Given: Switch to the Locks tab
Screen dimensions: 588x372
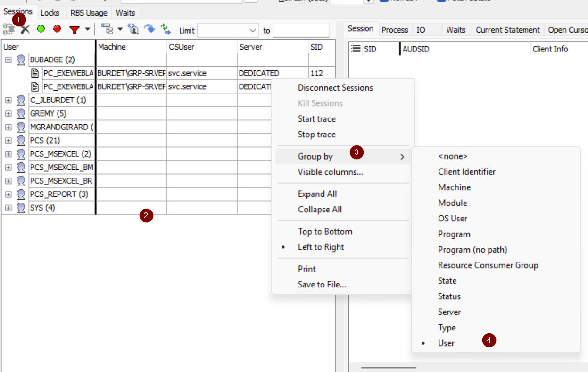Looking at the screenshot, I should click(x=50, y=13).
